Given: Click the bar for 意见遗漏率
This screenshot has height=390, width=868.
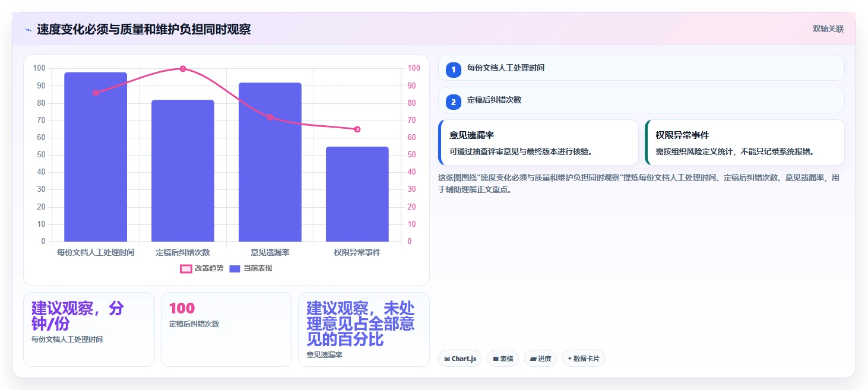Looking at the screenshot, I should click(270, 162).
